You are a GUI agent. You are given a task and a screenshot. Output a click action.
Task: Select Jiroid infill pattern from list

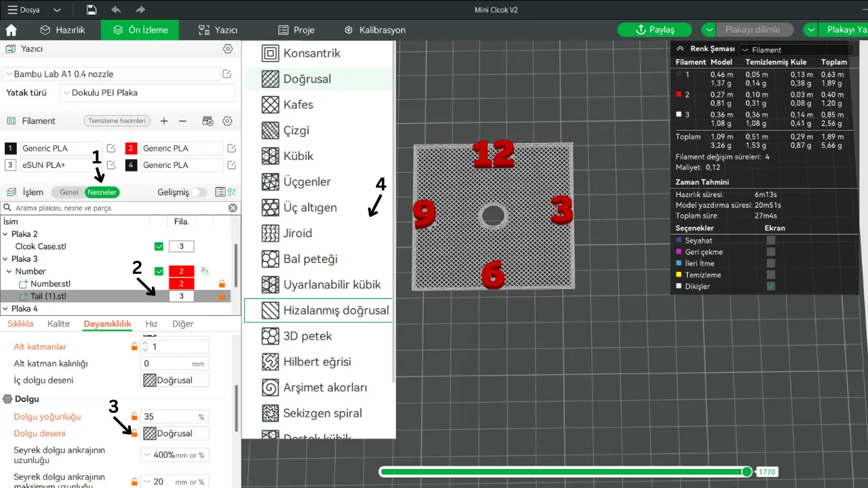(319, 233)
